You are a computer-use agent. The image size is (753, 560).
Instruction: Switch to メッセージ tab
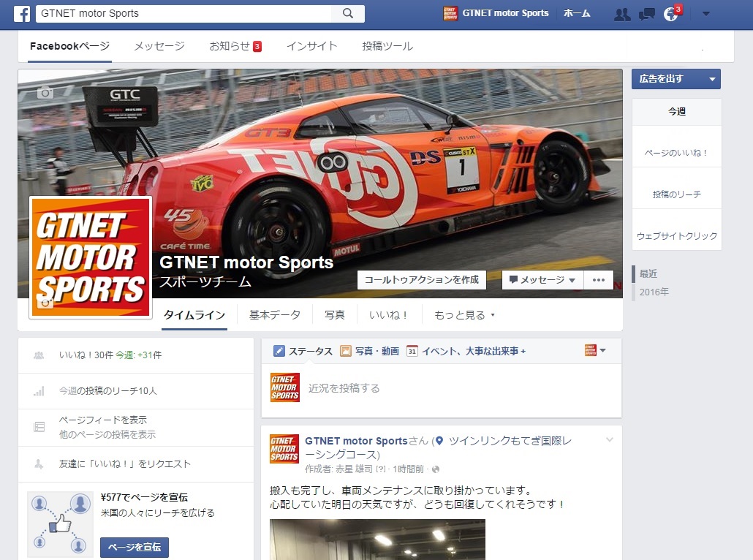coord(159,46)
